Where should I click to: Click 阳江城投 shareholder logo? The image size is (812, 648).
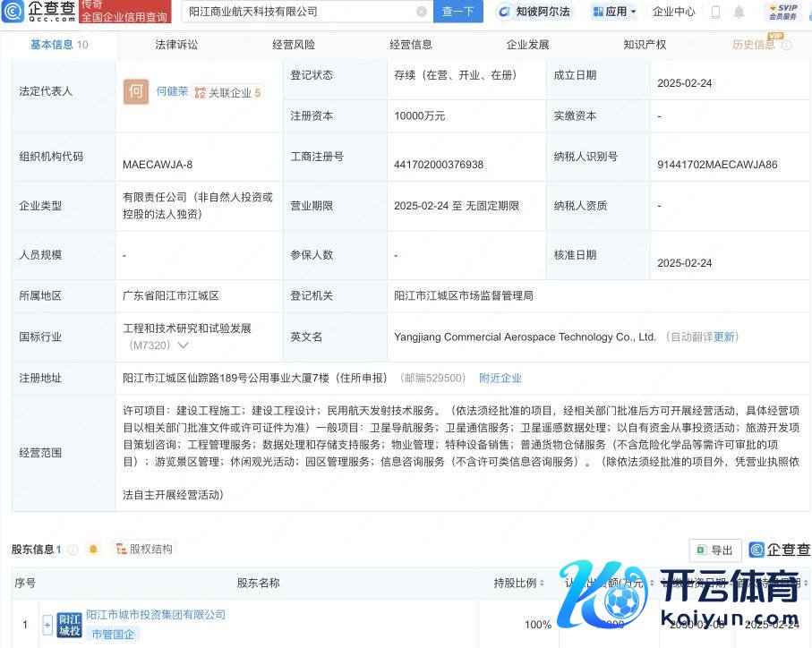click(69, 624)
